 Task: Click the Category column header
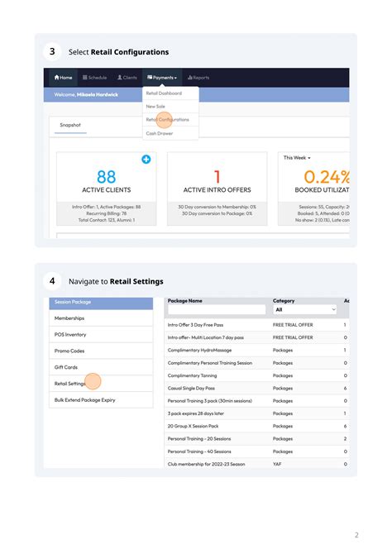pos(284,301)
